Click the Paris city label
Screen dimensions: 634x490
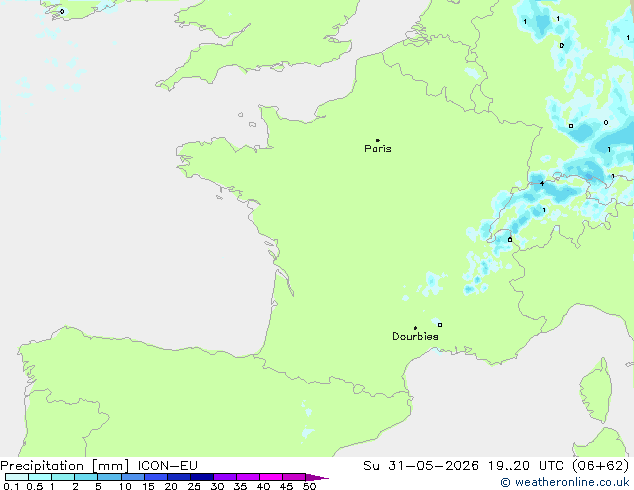tap(378, 149)
